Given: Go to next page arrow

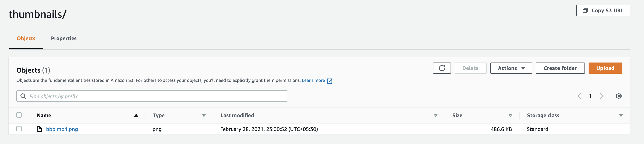Looking at the screenshot, I should tap(602, 96).
